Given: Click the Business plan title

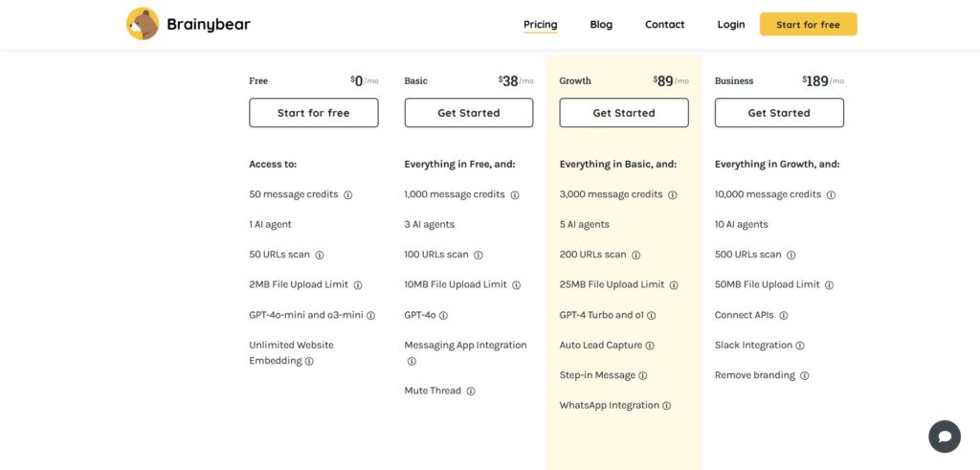Looking at the screenshot, I should (x=734, y=81).
